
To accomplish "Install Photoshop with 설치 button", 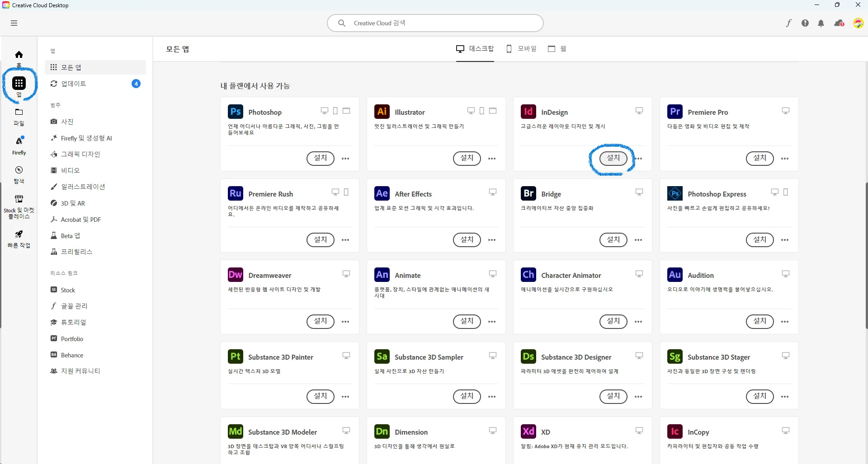I will pyautogui.click(x=321, y=158).
